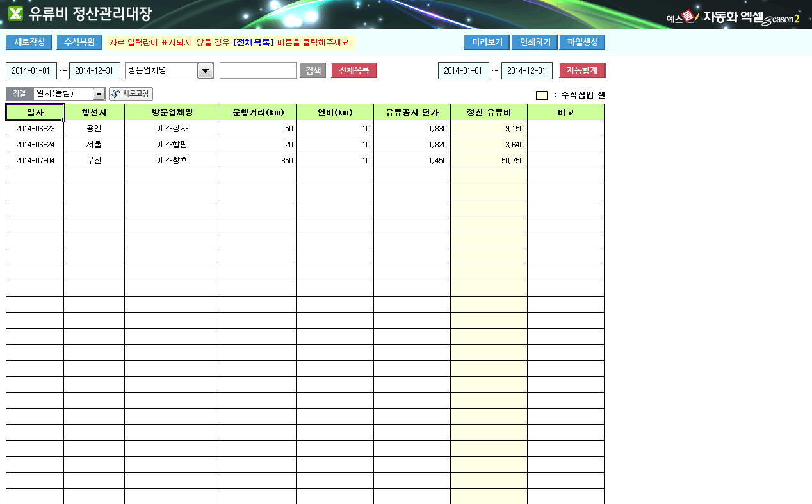812x504 pixels.
Task: Select the 방문업체명 column header
Action: [x=172, y=112]
